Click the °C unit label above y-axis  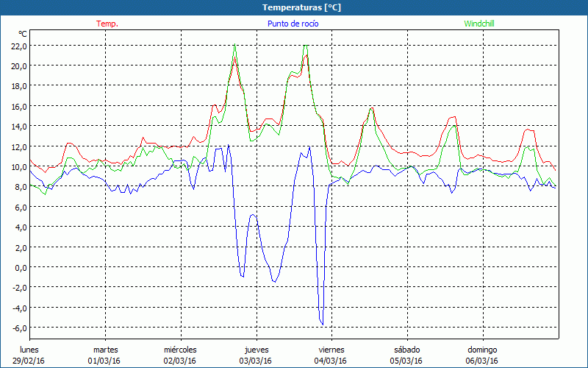pos(22,34)
